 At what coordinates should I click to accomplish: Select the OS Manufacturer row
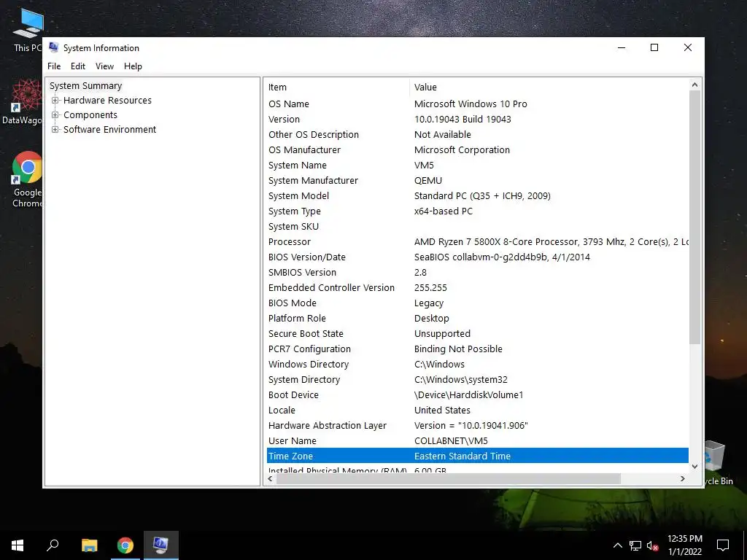[477, 149]
